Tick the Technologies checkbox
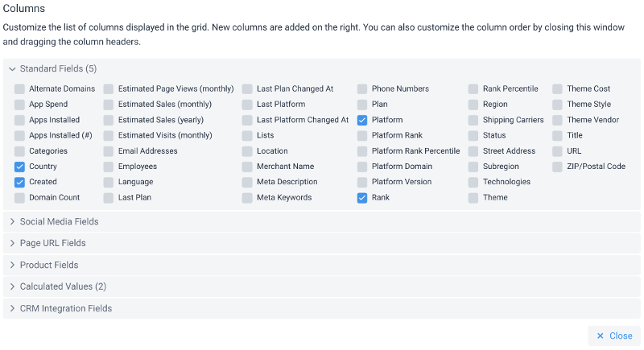 pos(473,182)
